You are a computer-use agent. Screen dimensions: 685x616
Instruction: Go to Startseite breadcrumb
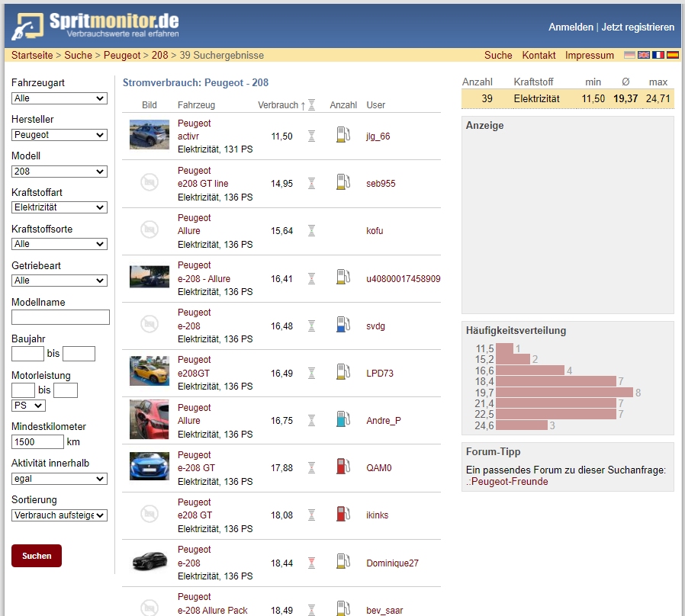coord(32,56)
